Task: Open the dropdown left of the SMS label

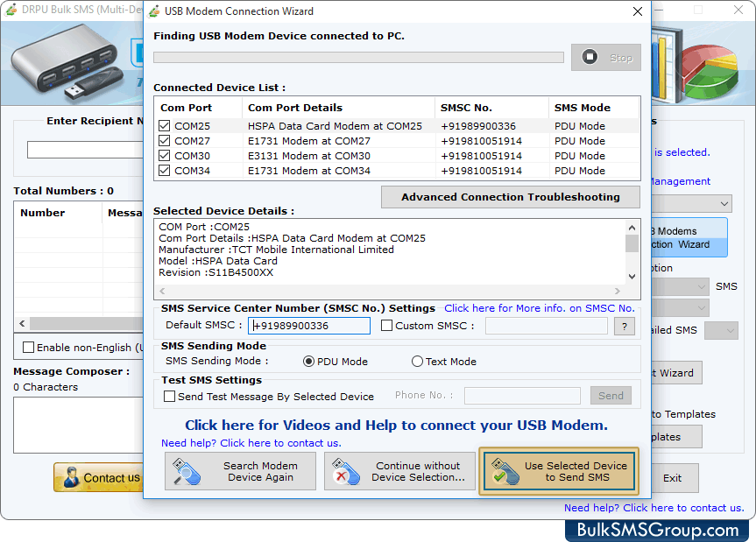Action: coord(702,286)
